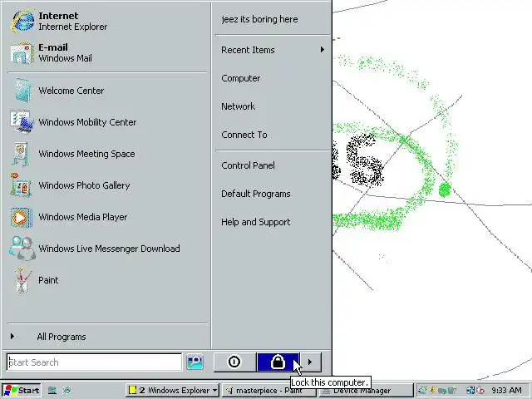Switch to Device Manager taskbar button

click(366, 391)
